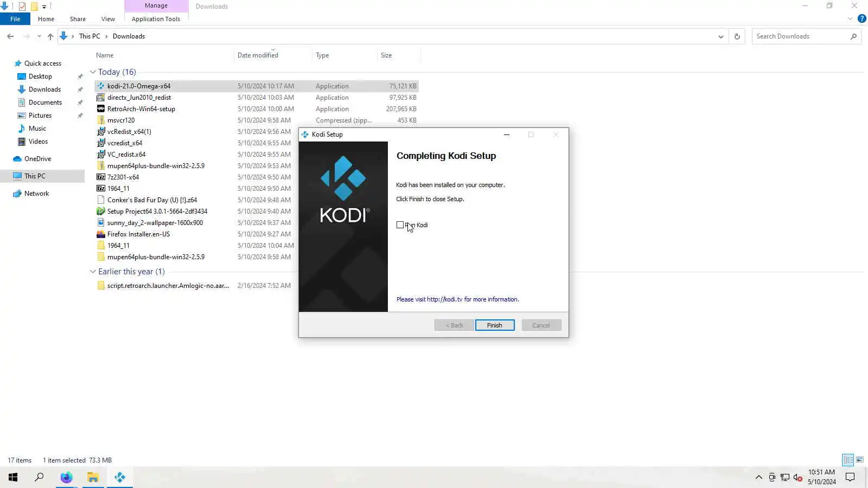Select kodi-21.0-Omega-x64 file icon

point(101,86)
